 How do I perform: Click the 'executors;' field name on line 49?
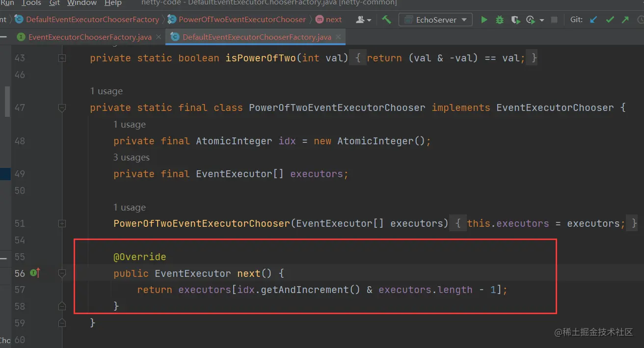[x=319, y=174]
